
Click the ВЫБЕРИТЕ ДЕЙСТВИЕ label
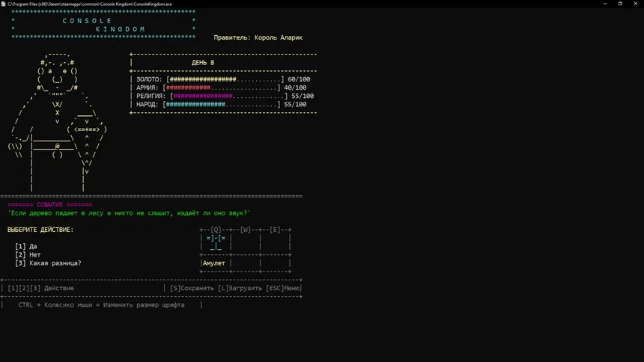point(40,230)
